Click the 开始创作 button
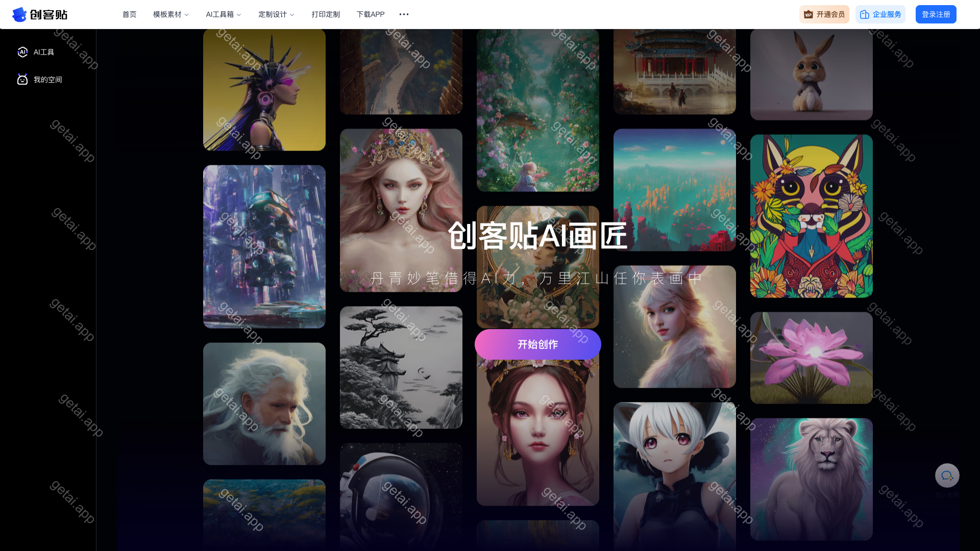This screenshot has height=551, width=980. point(538,344)
